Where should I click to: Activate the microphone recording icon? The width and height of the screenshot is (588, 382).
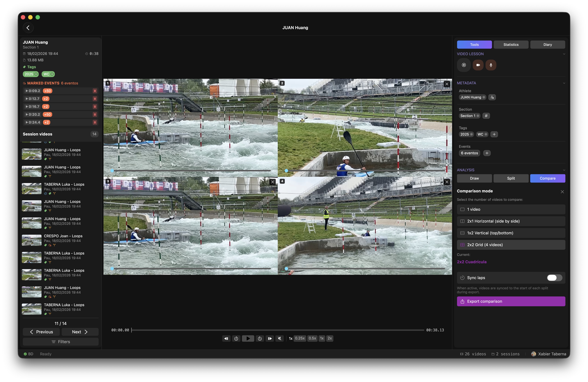(491, 65)
